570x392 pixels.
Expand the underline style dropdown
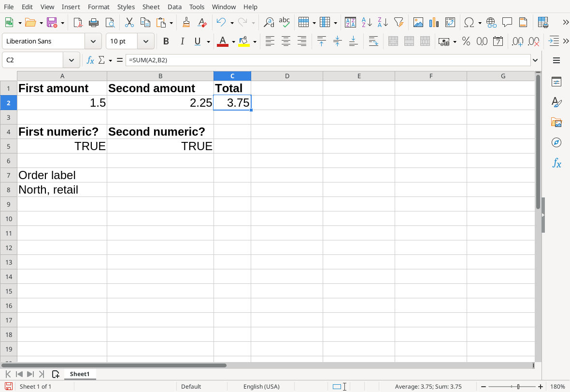pos(208,42)
